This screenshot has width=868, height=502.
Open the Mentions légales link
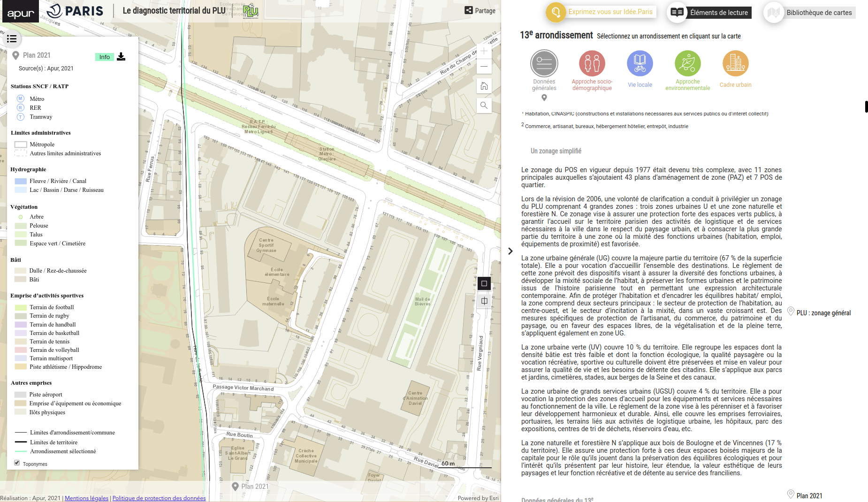click(86, 498)
